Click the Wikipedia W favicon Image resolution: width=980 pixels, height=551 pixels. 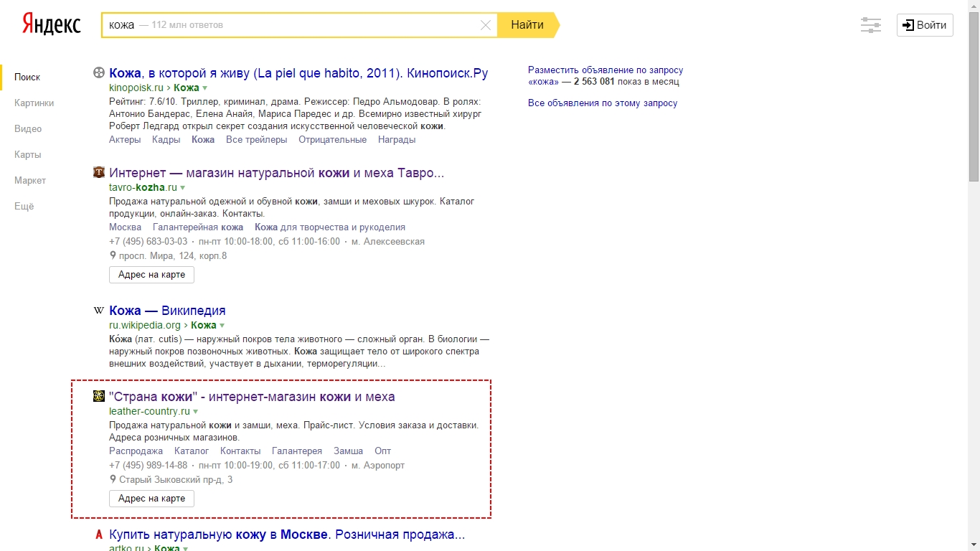coord(99,311)
